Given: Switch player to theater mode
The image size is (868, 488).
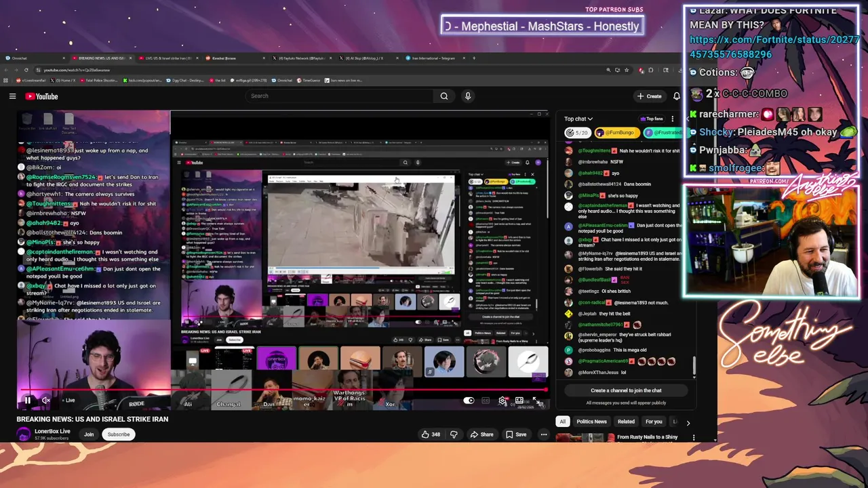Looking at the screenshot, I should tap(519, 401).
